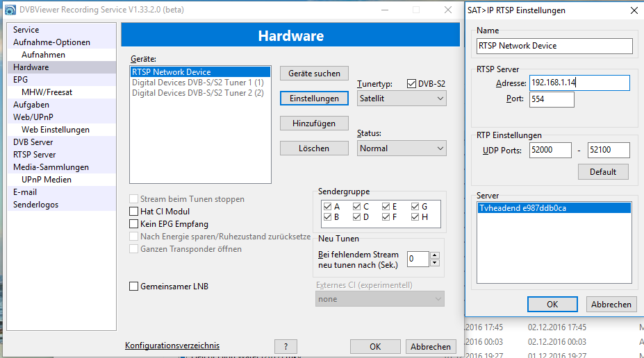Click the UDP Ports start field 52000

[x=550, y=150]
